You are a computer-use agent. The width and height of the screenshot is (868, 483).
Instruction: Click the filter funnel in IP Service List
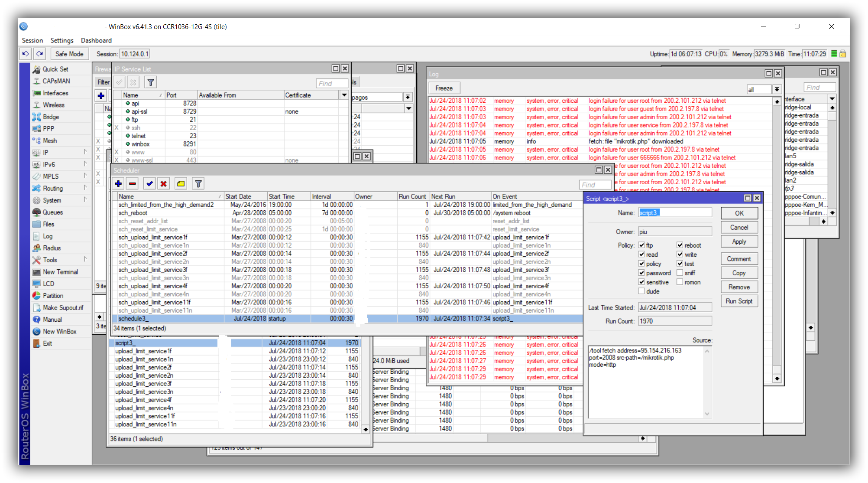tap(150, 82)
